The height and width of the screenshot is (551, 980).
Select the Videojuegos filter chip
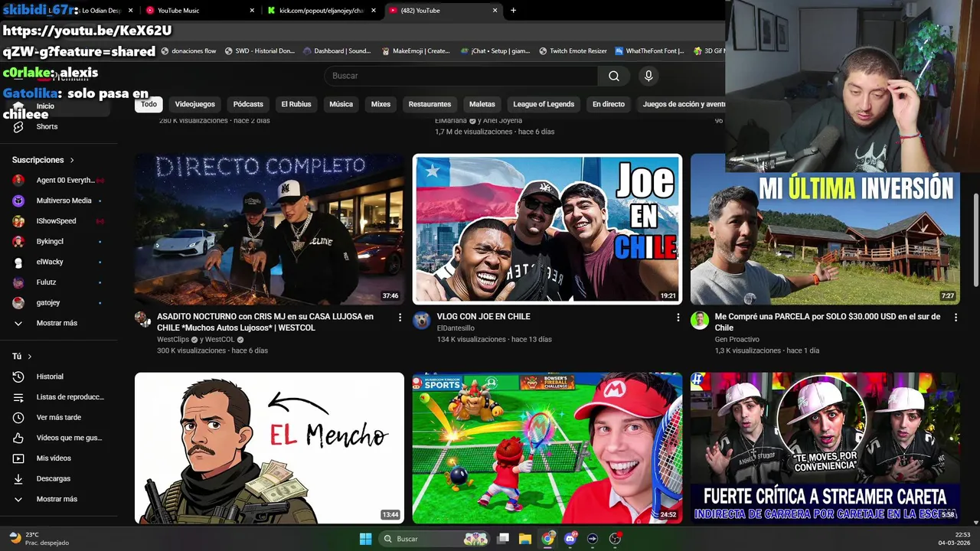(195, 104)
